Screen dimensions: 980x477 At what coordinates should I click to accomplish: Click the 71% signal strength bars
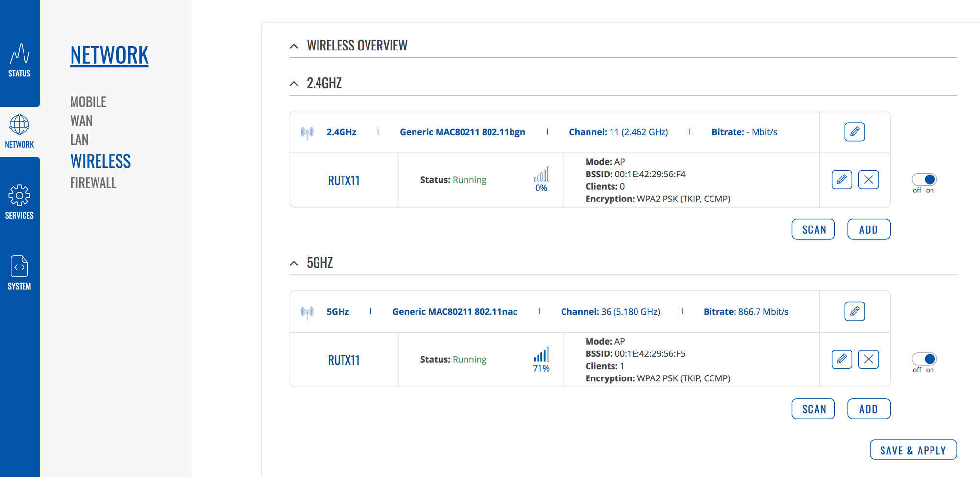[541, 354]
